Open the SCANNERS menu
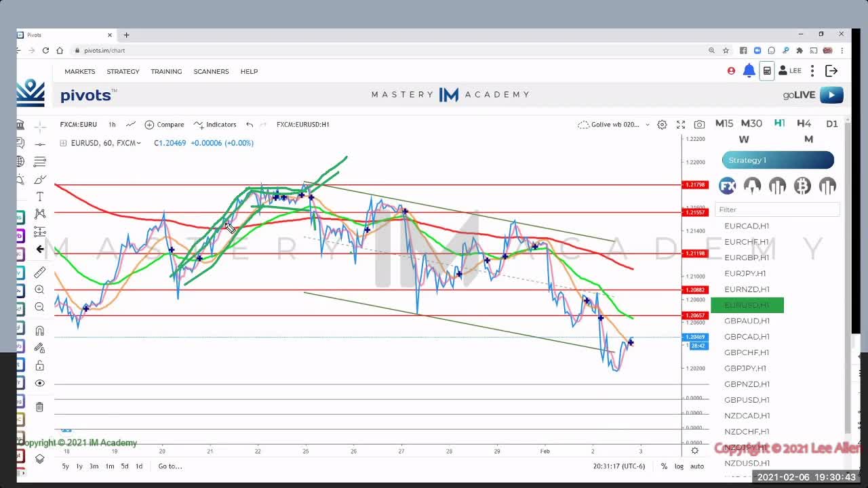 click(211, 71)
